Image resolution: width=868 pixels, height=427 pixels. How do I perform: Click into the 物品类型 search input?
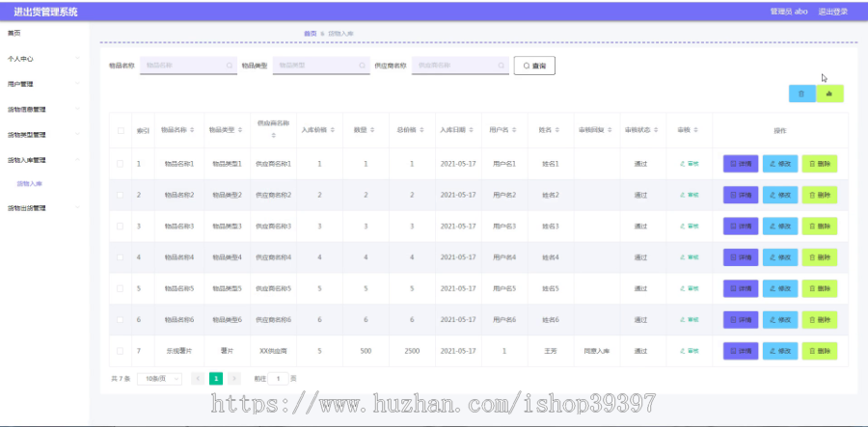coord(321,66)
